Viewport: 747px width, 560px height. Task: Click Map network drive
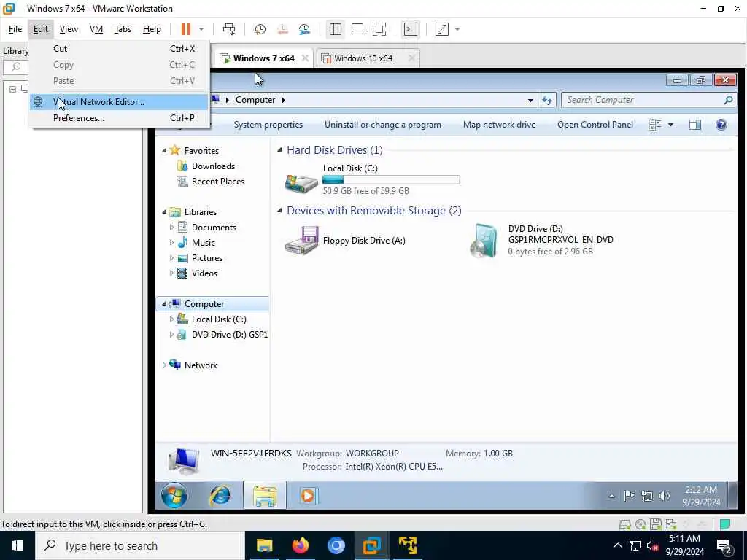[x=499, y=125]
